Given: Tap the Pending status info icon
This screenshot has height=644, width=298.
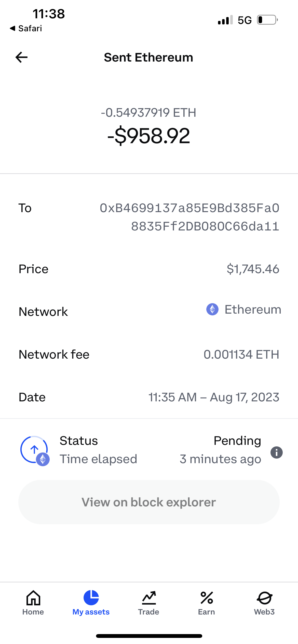Looking at the screenshot, I should click(x=276, y=452).
